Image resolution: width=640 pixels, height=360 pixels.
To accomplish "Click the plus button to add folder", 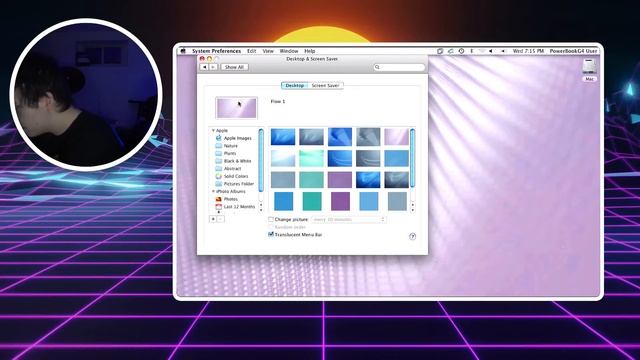I will (x=213, y=219).
